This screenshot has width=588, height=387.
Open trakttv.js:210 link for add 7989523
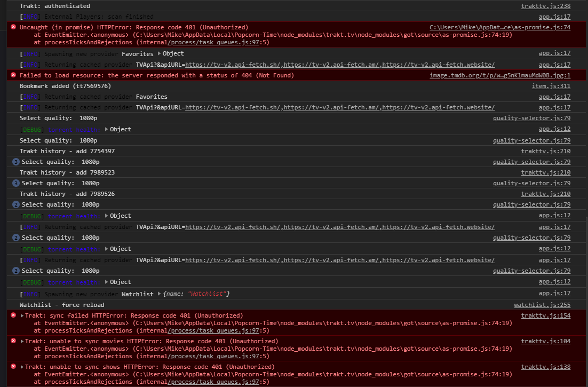(x=546, y=172)
